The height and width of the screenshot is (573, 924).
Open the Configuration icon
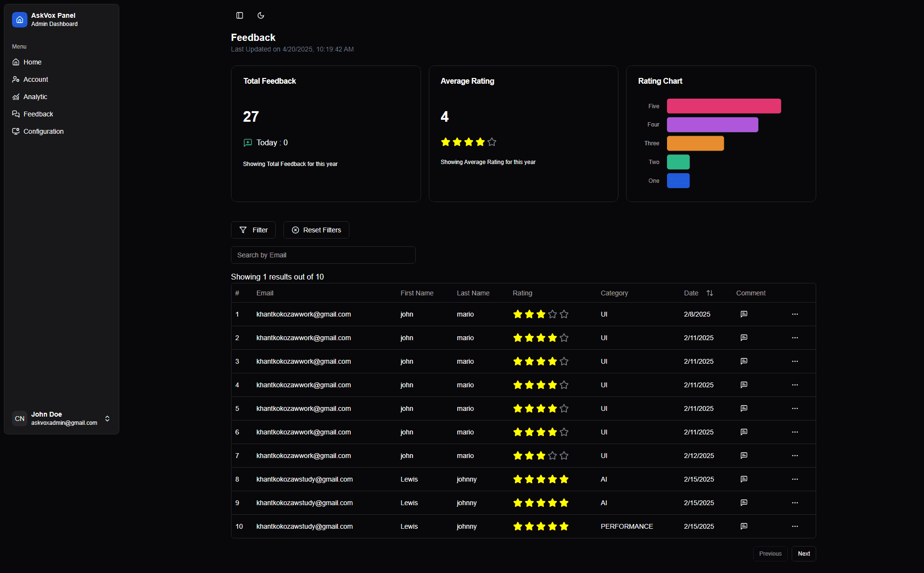click(16, 131)
